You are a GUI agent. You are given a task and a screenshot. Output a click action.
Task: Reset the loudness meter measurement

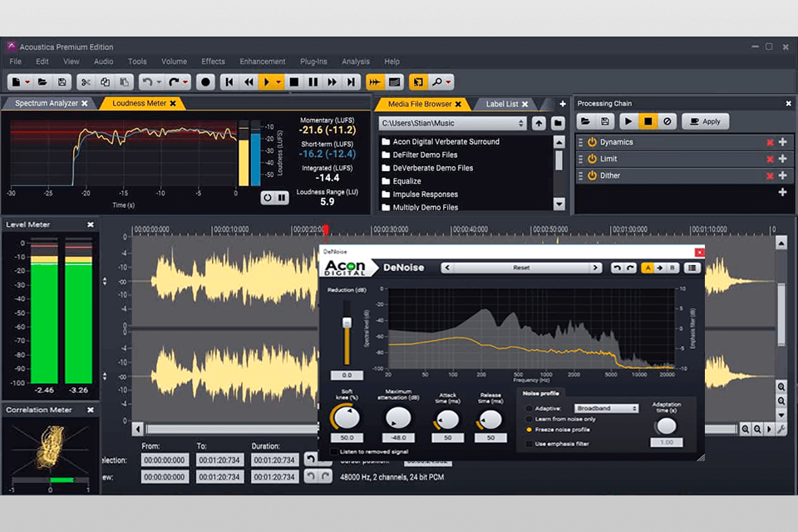pos(267,198)
